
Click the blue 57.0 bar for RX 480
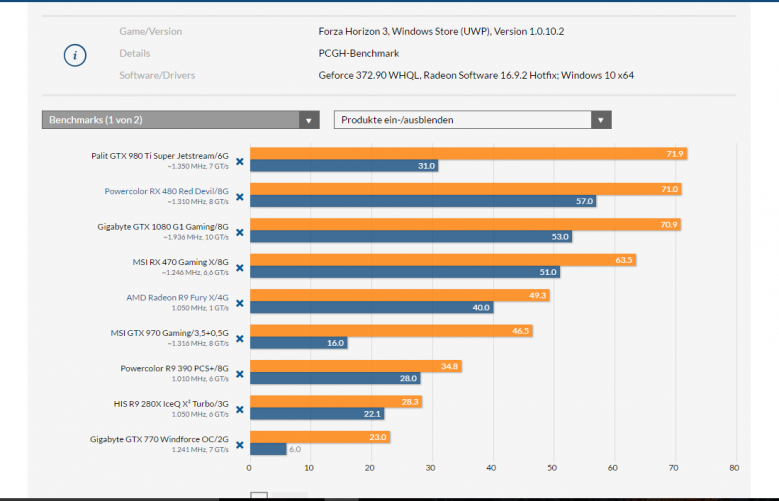pyautogui.click(x=422, y=201)
